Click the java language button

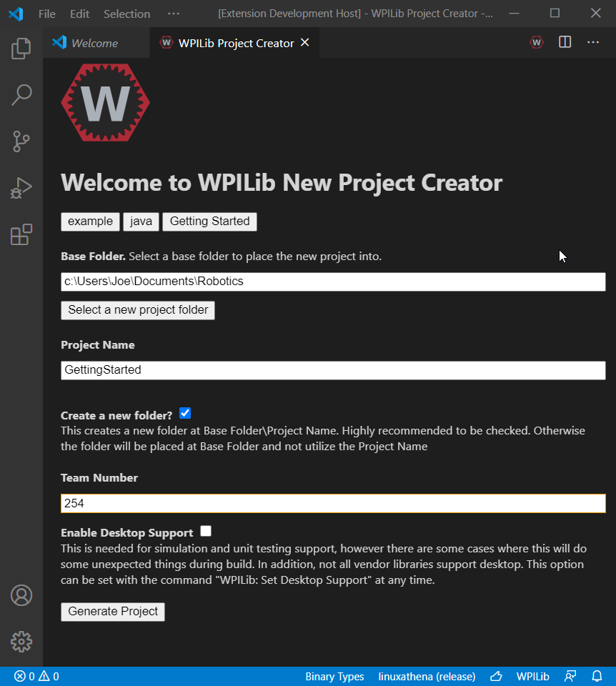coord(141,222)
